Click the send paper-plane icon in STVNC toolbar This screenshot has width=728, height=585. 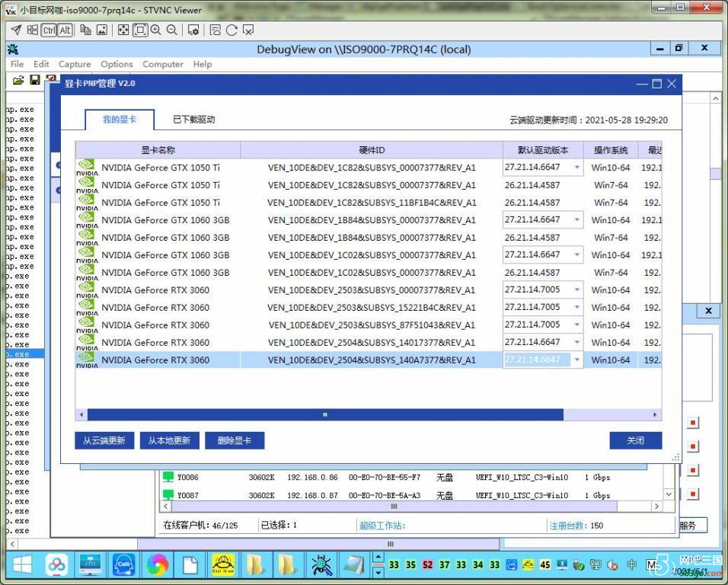point(16,30)
